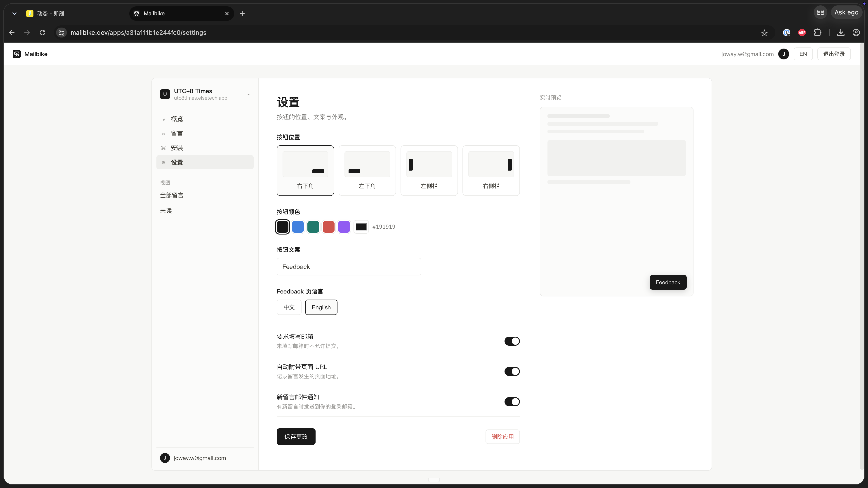The image size is (868, 488).
Task: Click the #191919 hex color value
Action: tap(384, 227)
